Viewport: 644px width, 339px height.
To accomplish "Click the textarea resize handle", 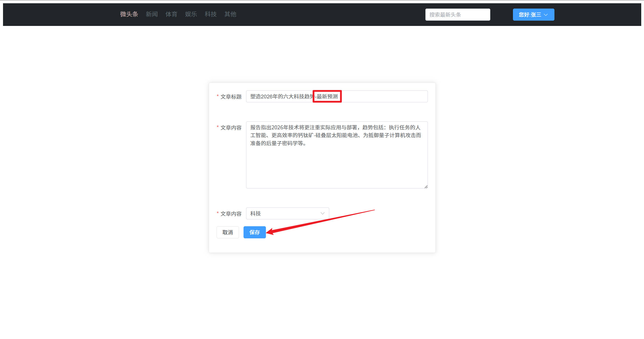I will pos(426,186).
